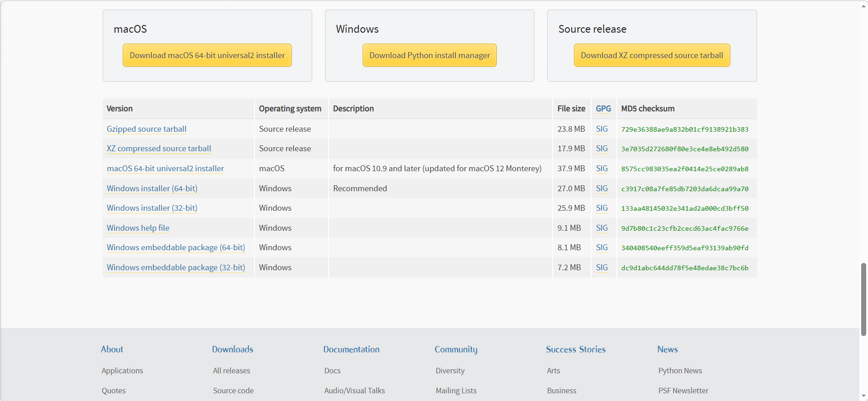The height and width of the screenshot is (401, 868).
Task: Go to Business footer link
Action: (x=562, y=391)
